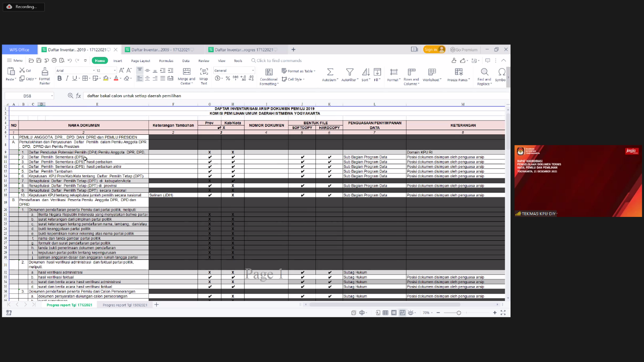Click the Sign in button
The width and height of the screenshot is (644, 362).
click(434, 49)
